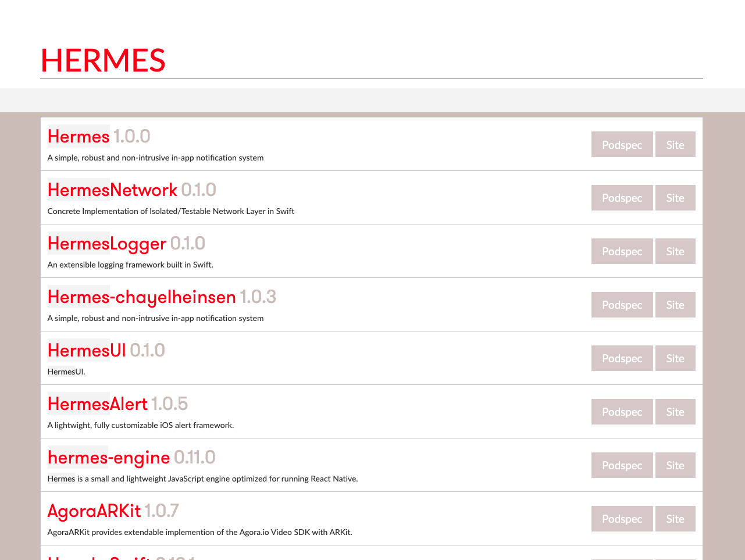The width and height of the screenshot is (745, 560).
Task: Click version 1.0.7 next to AgoraARKit
Action: pyautogui.click(x=162, y=511)
